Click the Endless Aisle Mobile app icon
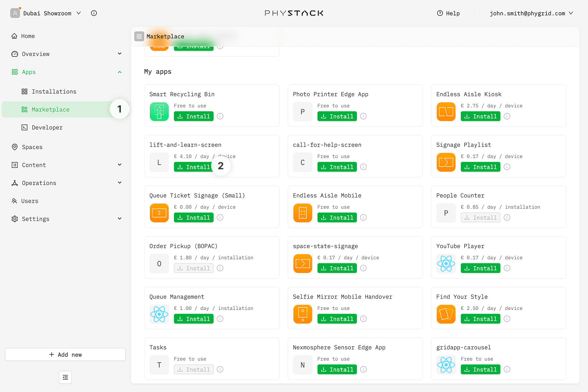This screenshot has width=588, height=392. point(303,213)
